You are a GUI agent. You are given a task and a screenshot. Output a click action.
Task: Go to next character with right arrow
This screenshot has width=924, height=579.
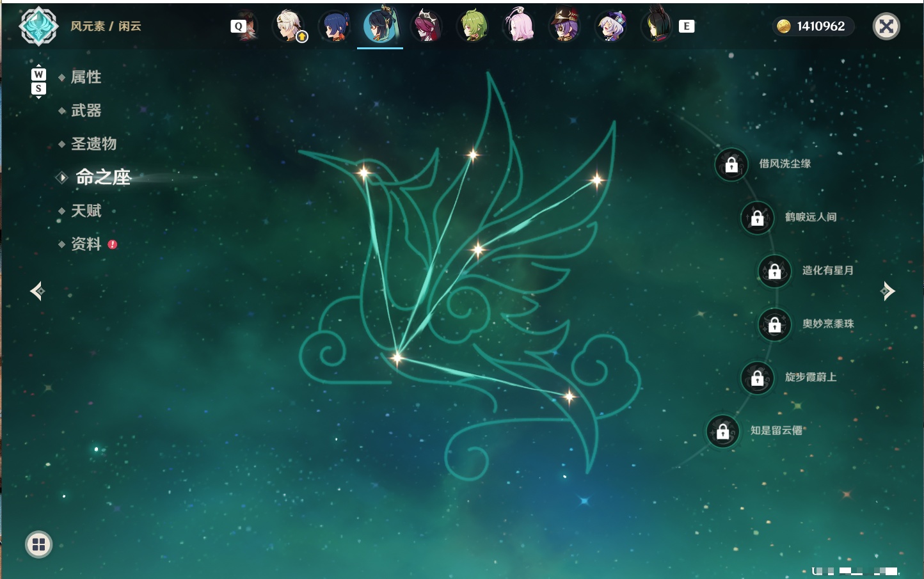click(x=887, y=291)
